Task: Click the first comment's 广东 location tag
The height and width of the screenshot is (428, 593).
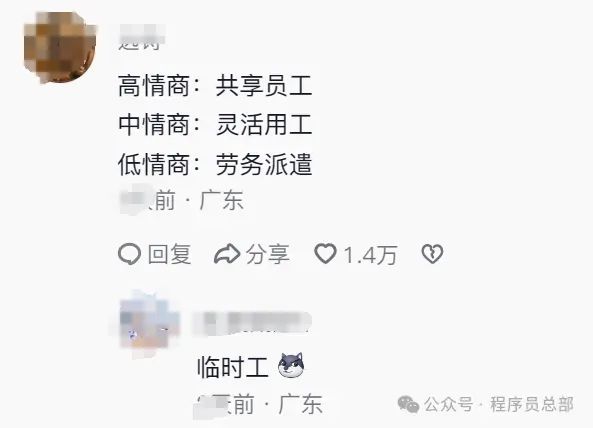Action: (221, 200)
